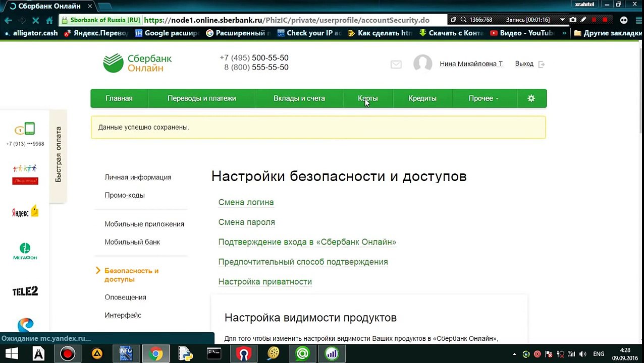
Task: Open Оповещения sidebar item
Action: 125,297
